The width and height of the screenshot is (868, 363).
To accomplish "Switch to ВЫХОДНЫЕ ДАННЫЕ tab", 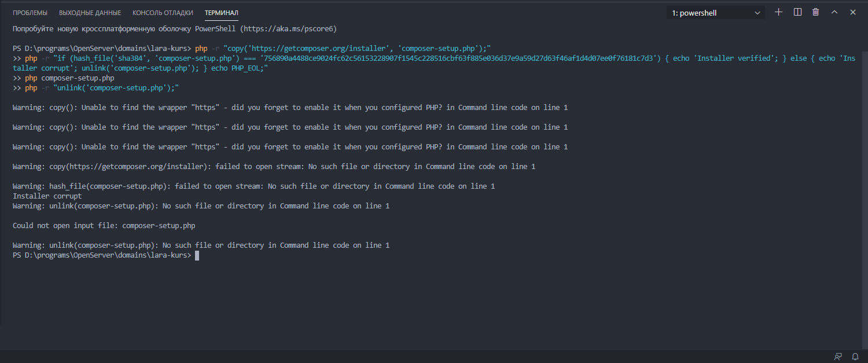I will pyautogui.click(x=90, y=13).
